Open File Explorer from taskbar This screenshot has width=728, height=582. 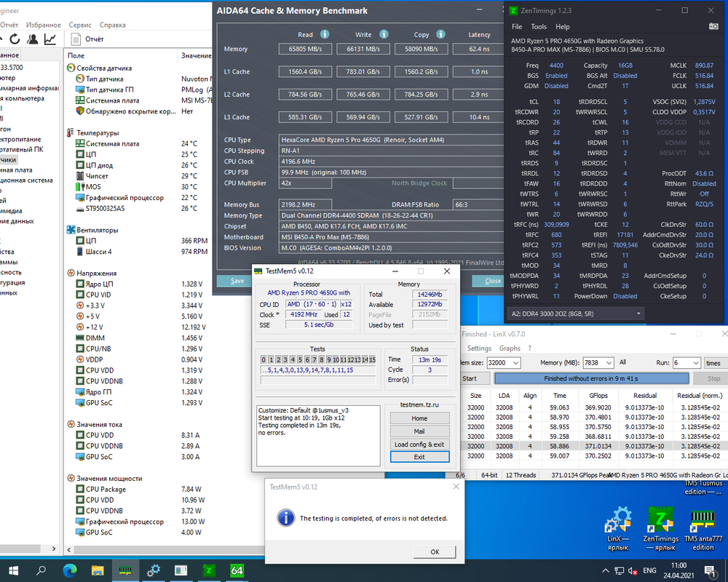(x=98, y=570)
